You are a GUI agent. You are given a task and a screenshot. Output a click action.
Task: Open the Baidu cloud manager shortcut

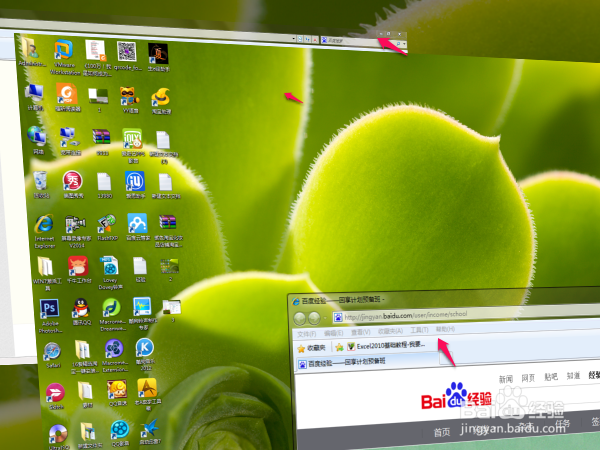click(138, 227)
